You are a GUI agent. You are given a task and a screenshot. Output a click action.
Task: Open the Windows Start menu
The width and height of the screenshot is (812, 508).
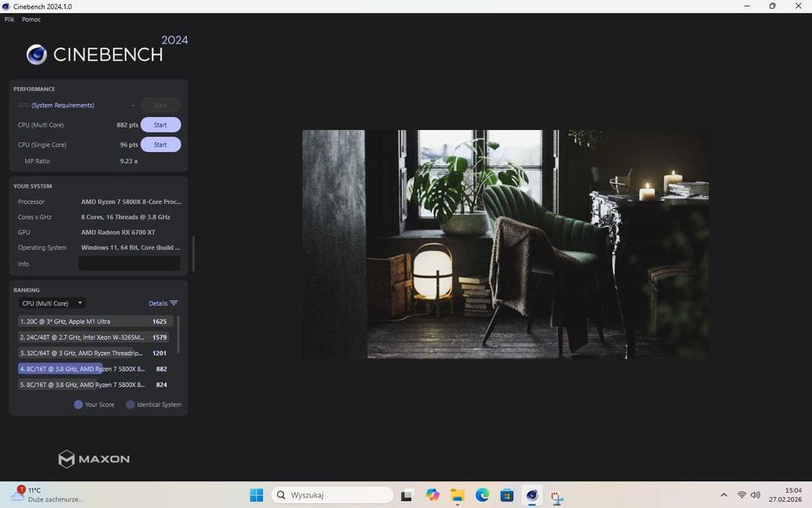[x=257, y=495]
